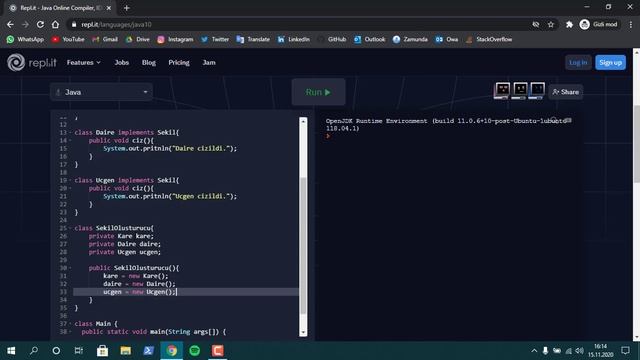Open the Camtasia icon in the taskbar

218,351
